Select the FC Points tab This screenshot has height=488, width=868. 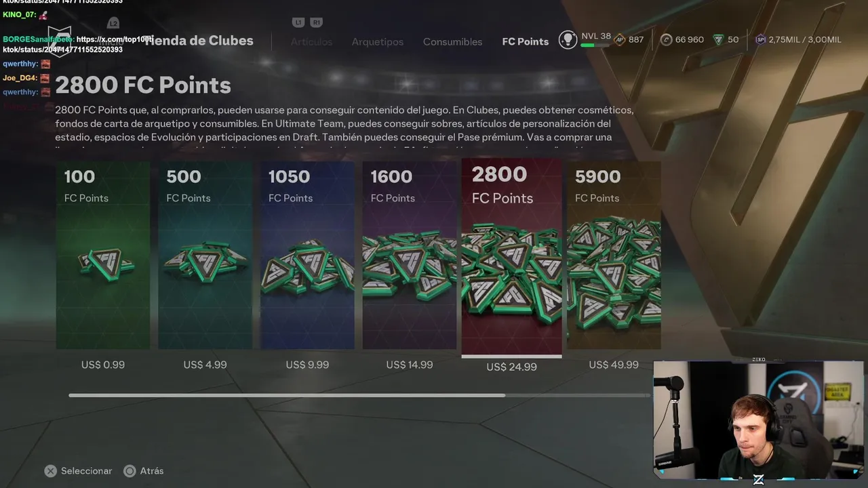[x=526, y=41]
